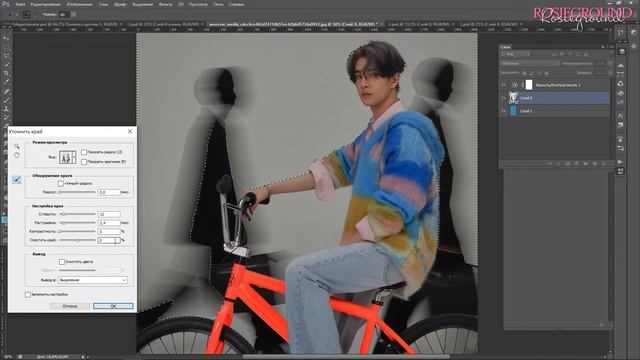Screen dimensions: 640x360
Task: Select the Move tool in the toolbar
Action: [6, 38]
